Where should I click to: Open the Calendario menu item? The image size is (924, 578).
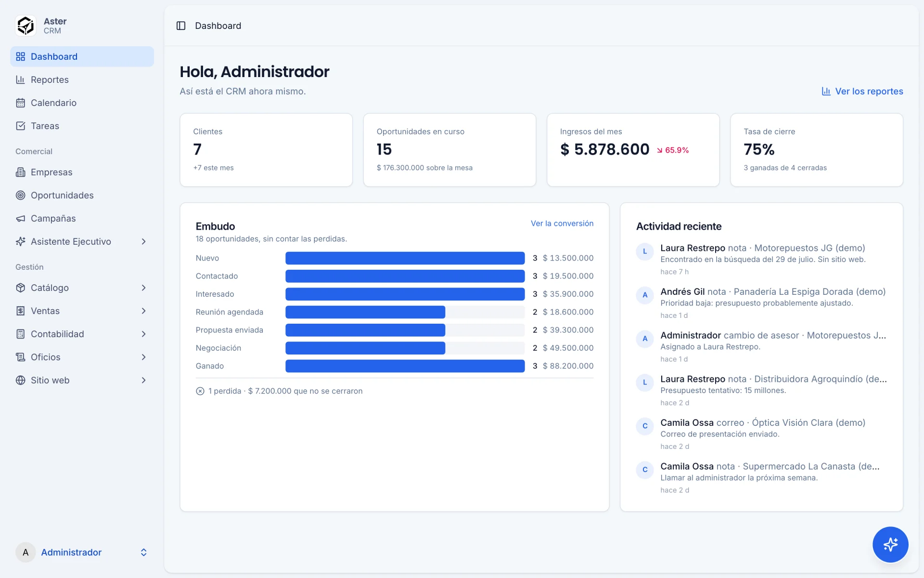click(82, 103)
